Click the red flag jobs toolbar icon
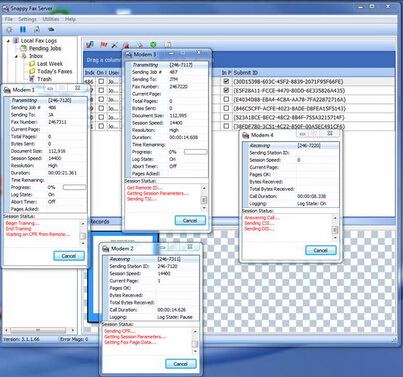The image size is (403, 377). pyautogui.click(x=104, y=45)
